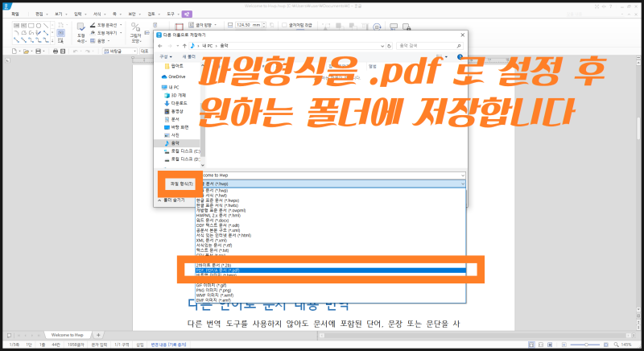Click the save disk toolbar icon
Image resolution: width=644 pixels, height=351 pixels.
(38, 52)
